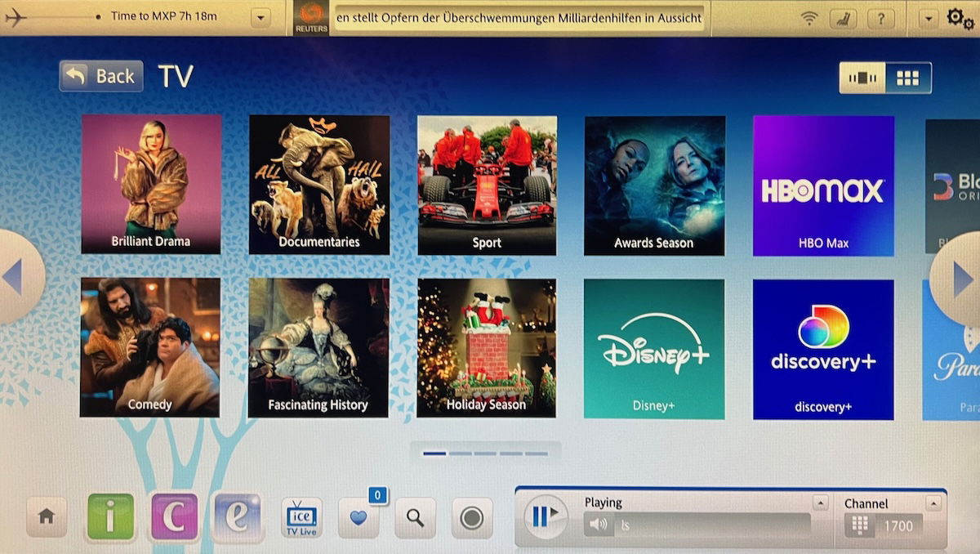Open the Paramount tile
Screen dimensions: 980x554
click(951, 350)
